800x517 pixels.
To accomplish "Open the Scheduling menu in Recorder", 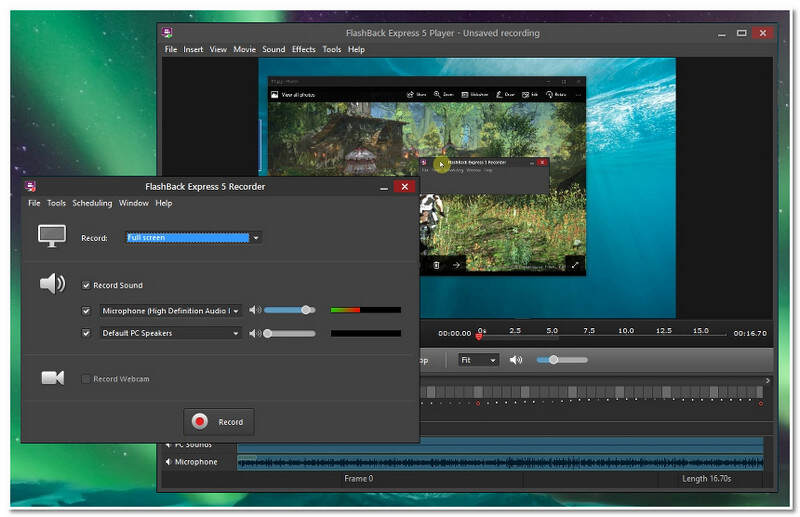I will (x=92, y=203).
